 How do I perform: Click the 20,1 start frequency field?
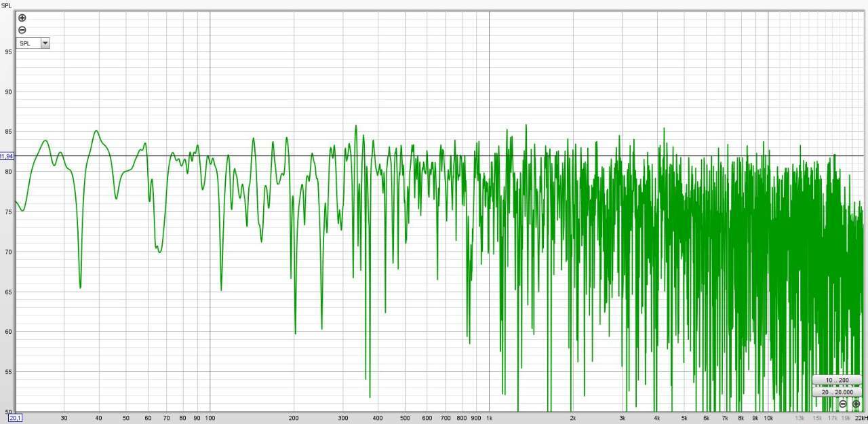[x=15, y=418]
